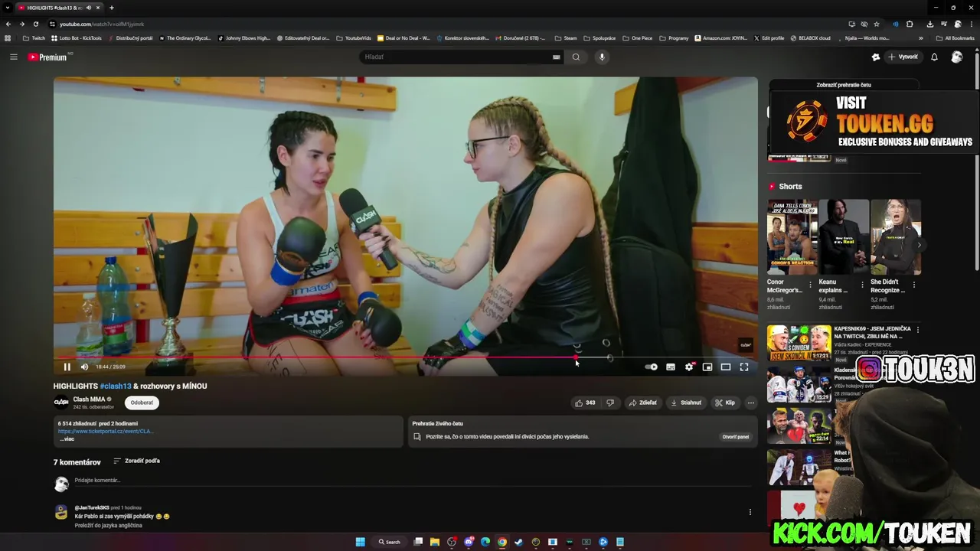Open YouTube notifications bell
This screenshot has height=551, width=980.
(934, 57)
